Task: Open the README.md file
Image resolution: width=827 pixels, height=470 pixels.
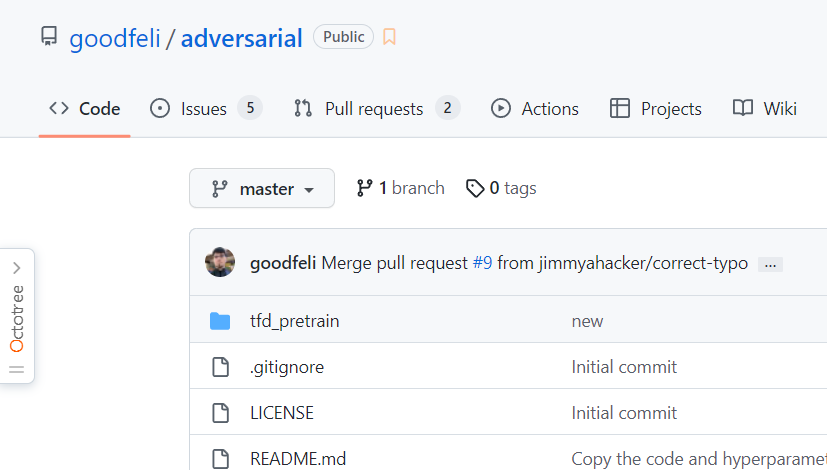Action: tap(297, 459)
